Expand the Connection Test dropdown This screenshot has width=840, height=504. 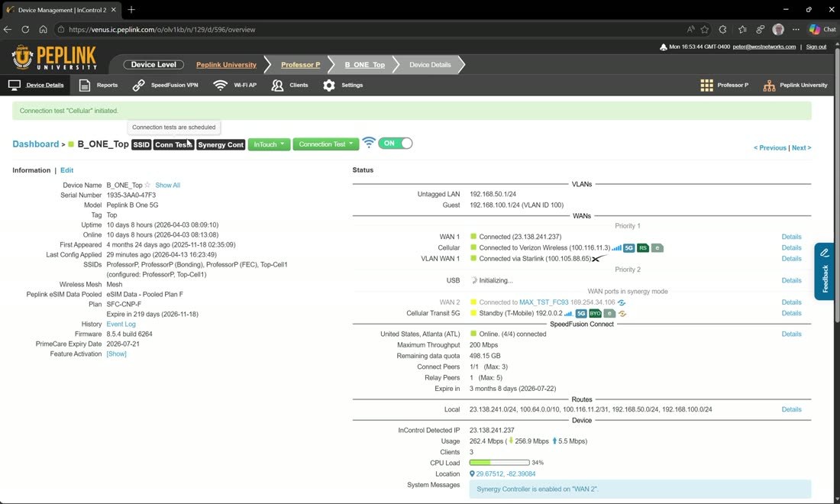point(326,144)
